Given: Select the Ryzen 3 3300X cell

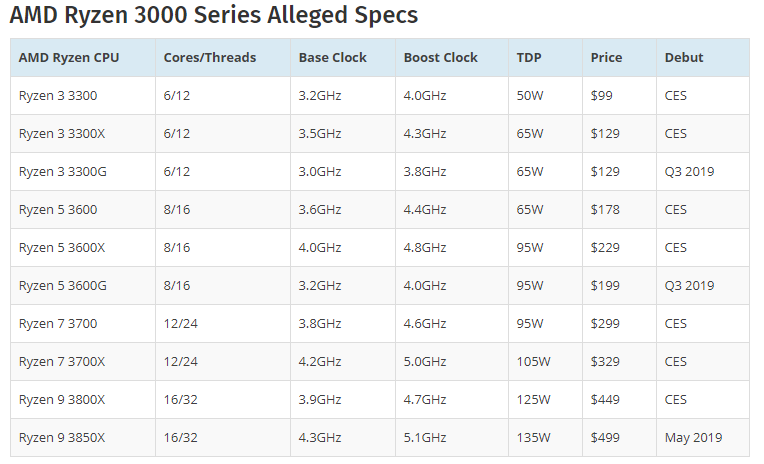Looking at the screenshot, I should coord(83,134).
